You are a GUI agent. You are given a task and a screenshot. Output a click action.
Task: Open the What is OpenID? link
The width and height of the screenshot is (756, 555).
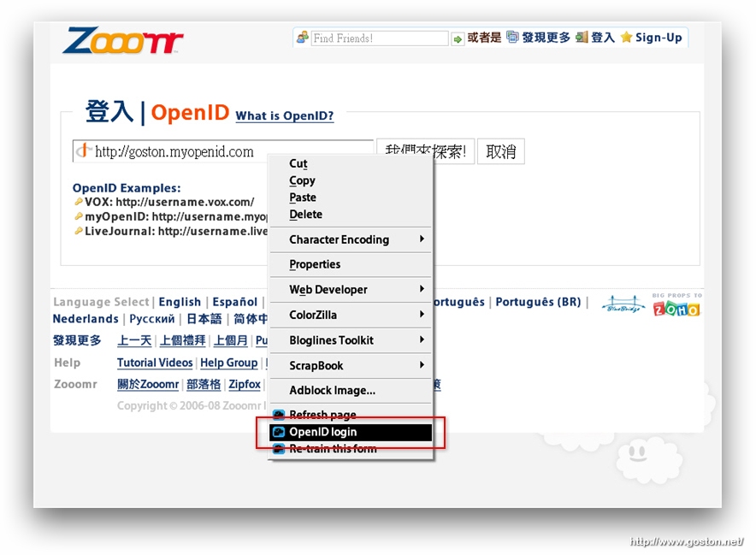[x=285, y=115]
